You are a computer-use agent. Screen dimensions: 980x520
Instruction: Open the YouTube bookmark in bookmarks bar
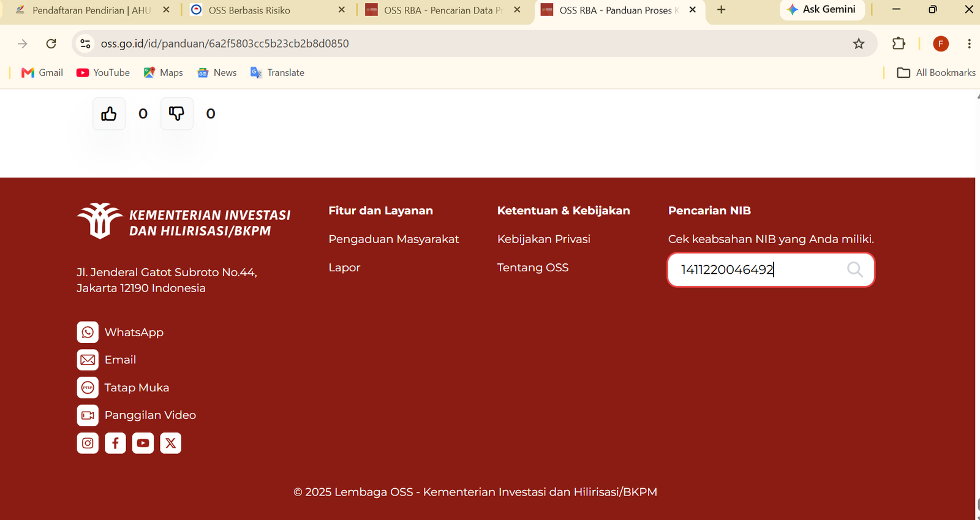103,72
